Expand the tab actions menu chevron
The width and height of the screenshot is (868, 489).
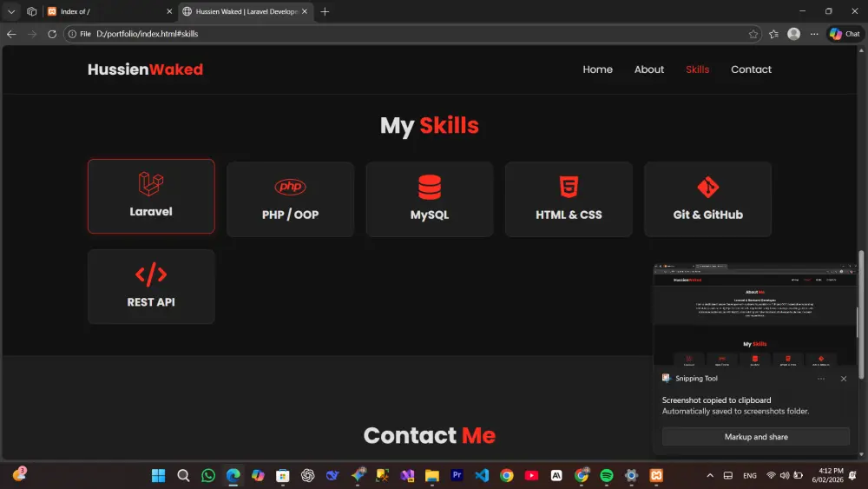click(x=11, y=11)
